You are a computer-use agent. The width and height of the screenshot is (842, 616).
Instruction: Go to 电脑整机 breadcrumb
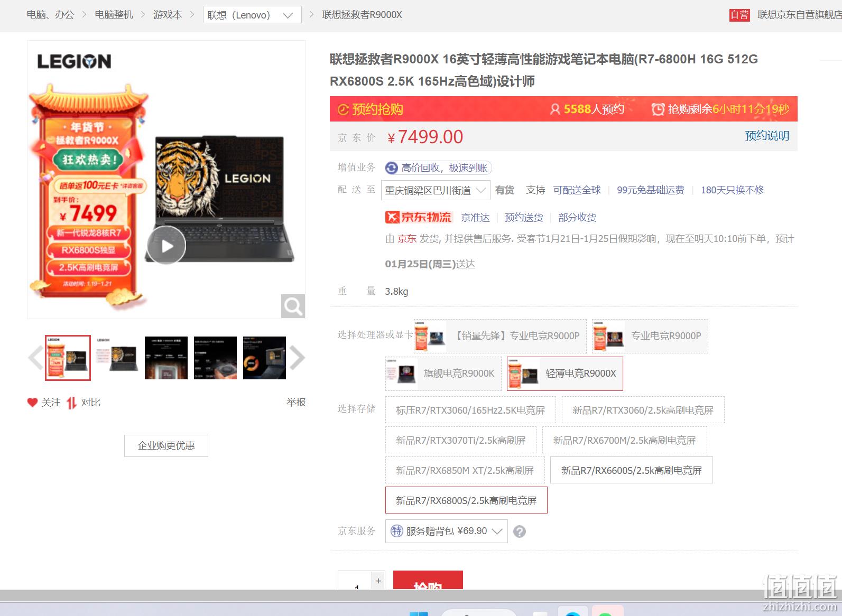tap(114, 15)
